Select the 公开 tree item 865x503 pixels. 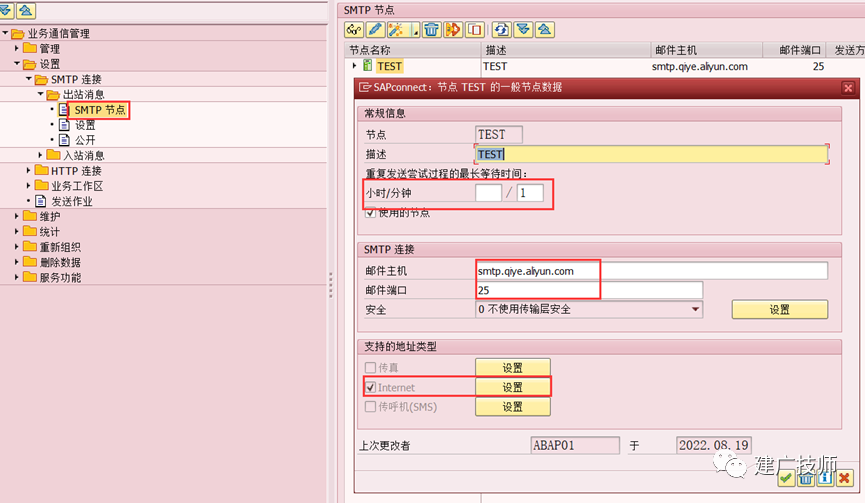pos(85,140)
